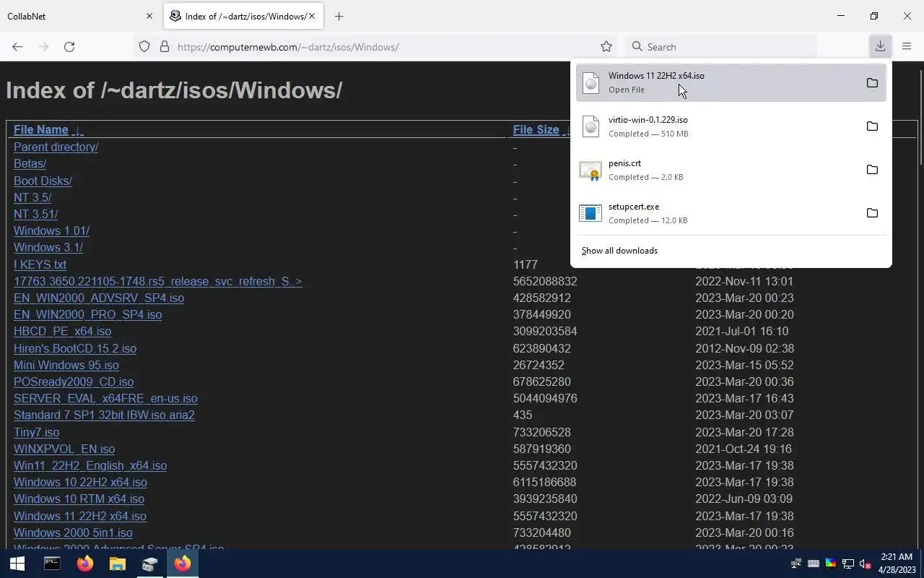Download Tiny7.iso
The image size is (924, 578).
pos(36,432)
